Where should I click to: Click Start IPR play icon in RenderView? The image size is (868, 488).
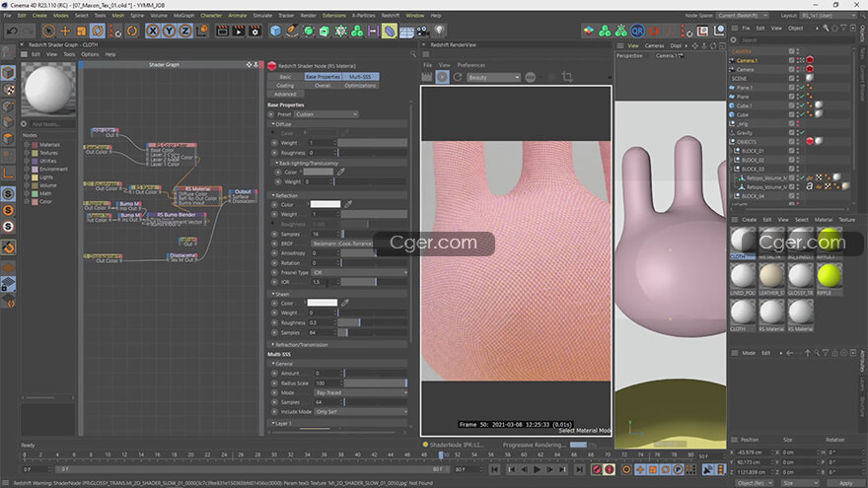[442, 77]
